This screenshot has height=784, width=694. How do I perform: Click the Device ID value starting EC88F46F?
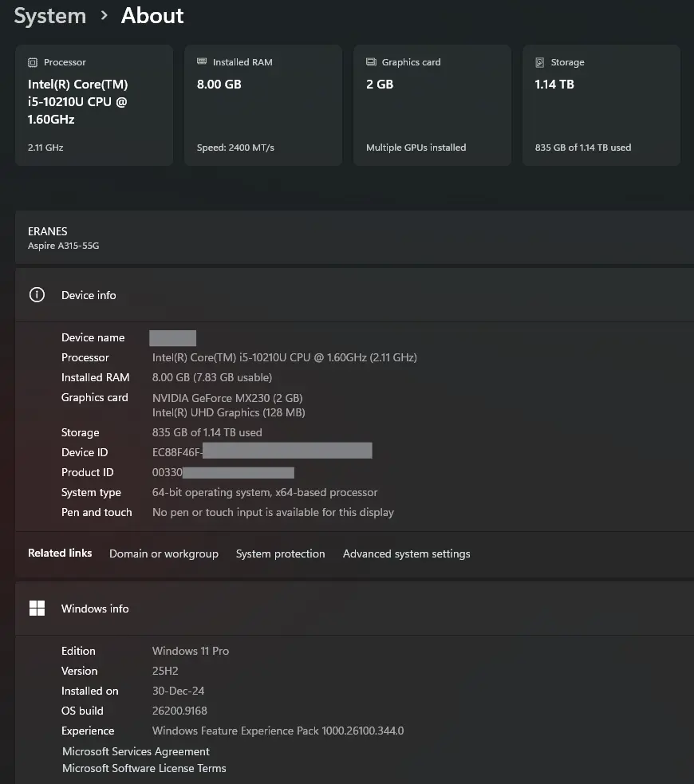coord(262,452)
